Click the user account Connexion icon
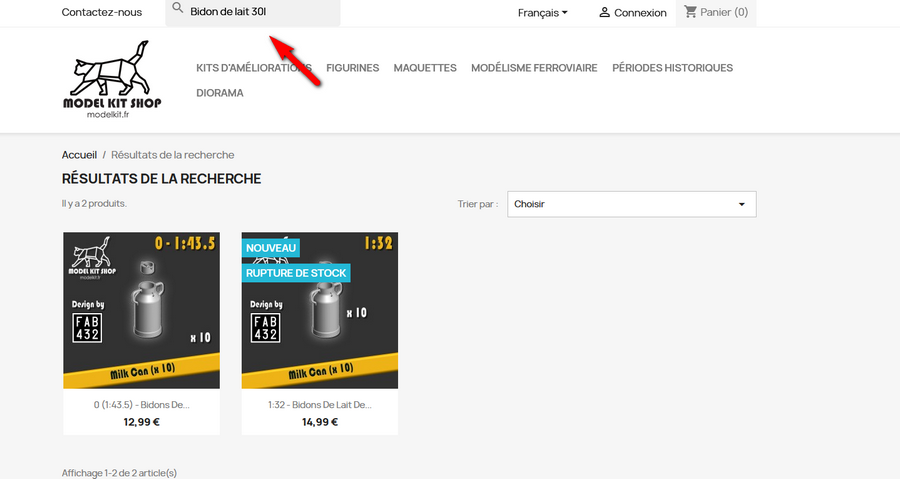Viewport: 900px width, 479px height. 604,13
